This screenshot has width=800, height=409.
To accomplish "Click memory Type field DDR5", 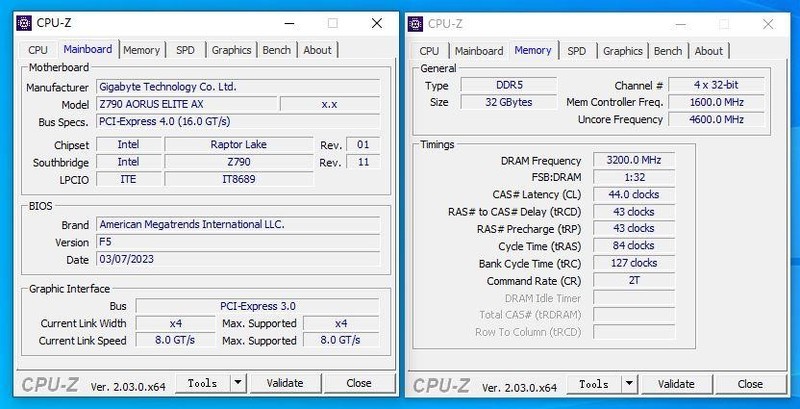I will coord(509,85).
